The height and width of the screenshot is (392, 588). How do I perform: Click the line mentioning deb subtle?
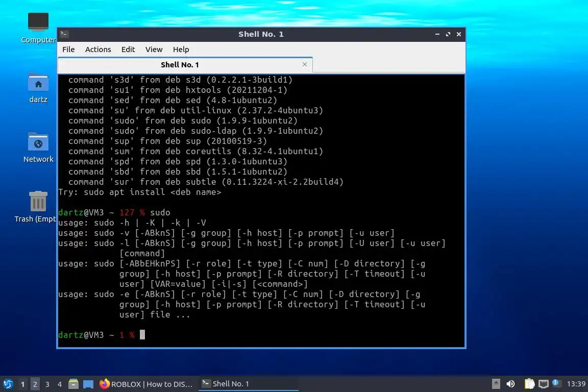(206, 182)
